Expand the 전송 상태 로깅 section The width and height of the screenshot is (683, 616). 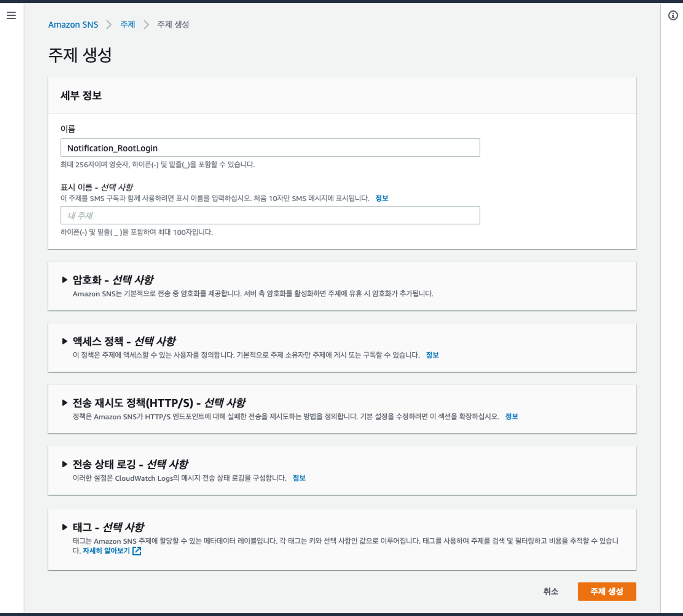tap(65, 464)
